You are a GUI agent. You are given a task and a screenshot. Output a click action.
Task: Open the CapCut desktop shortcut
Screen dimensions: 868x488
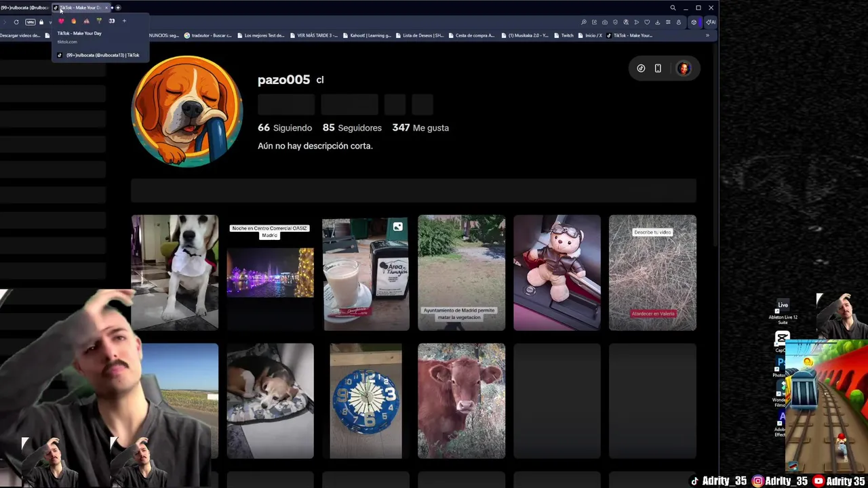pos(782,342)
